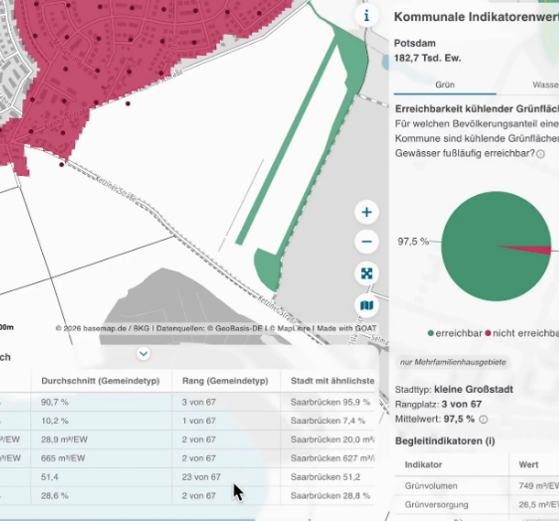559x521 pixels.
Task: Click the Indikator column header
Action: (x=423, y=465)
